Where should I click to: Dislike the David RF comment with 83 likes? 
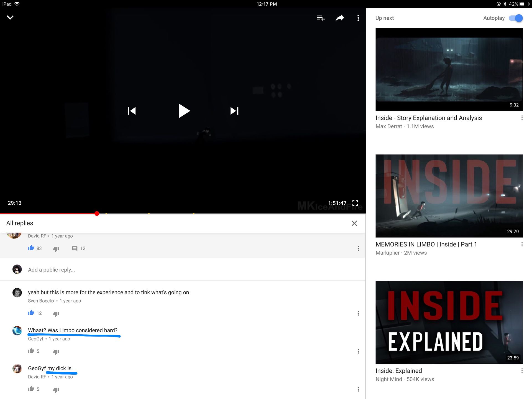pos(56,249)
